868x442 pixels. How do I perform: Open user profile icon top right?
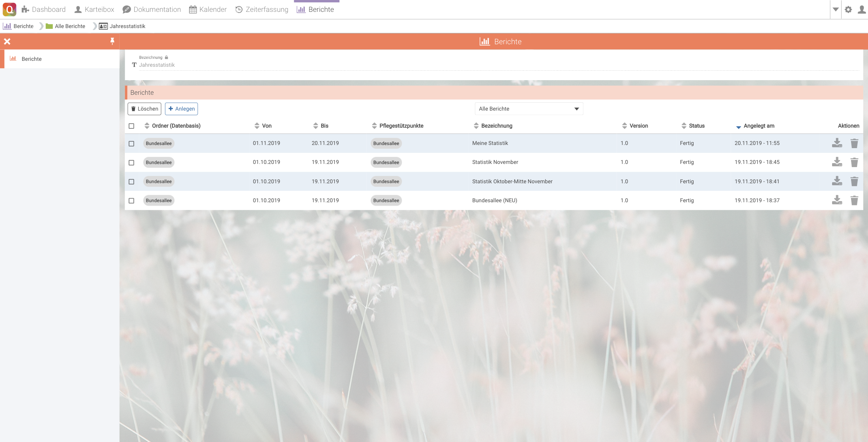862,9
